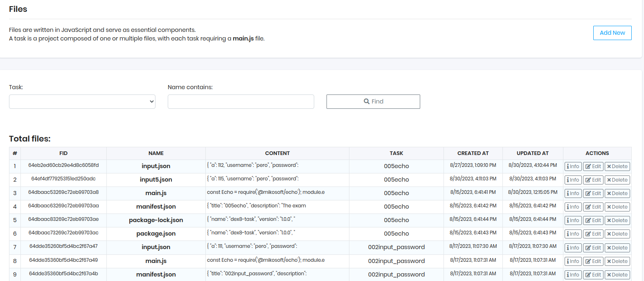The height and width of the screenshot is (281, 644).
Task: Select FID 64ef4df77925315led250adc
Action: [63, 179]
